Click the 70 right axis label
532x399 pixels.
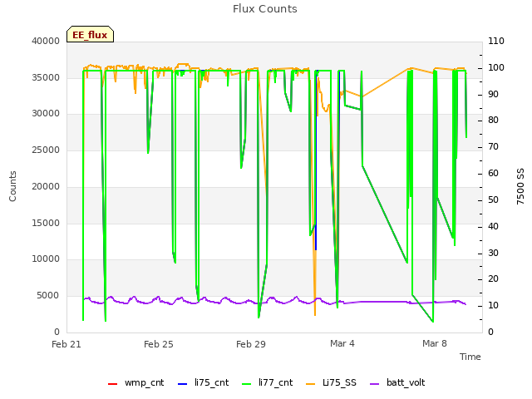(x=493, y=146)
